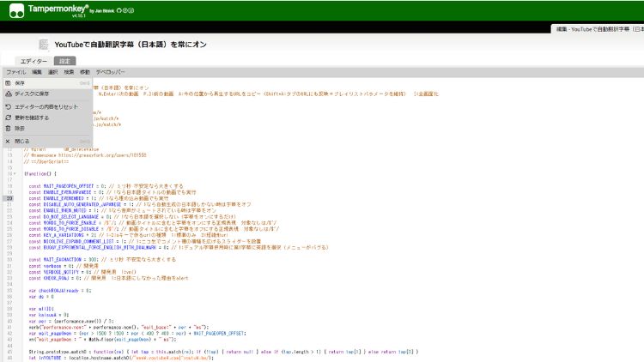
Task: Click the disk drive icon for ディスクに保存
Action: [x=8, y=94]
